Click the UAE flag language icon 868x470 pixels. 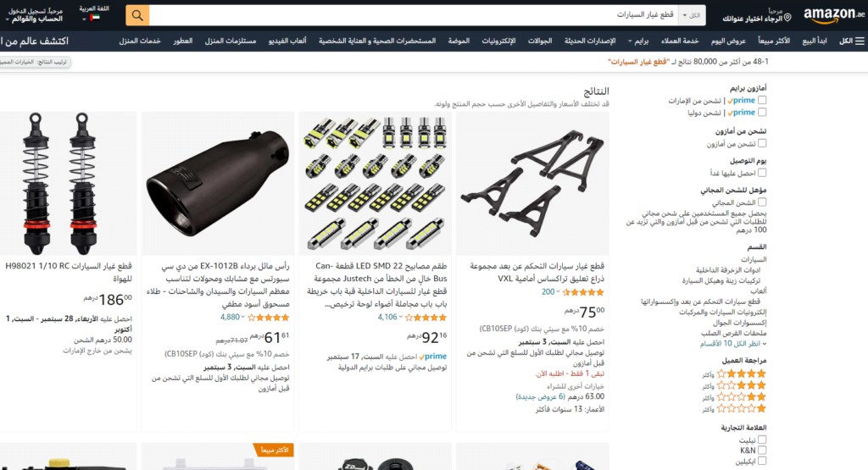click(95, 19)
